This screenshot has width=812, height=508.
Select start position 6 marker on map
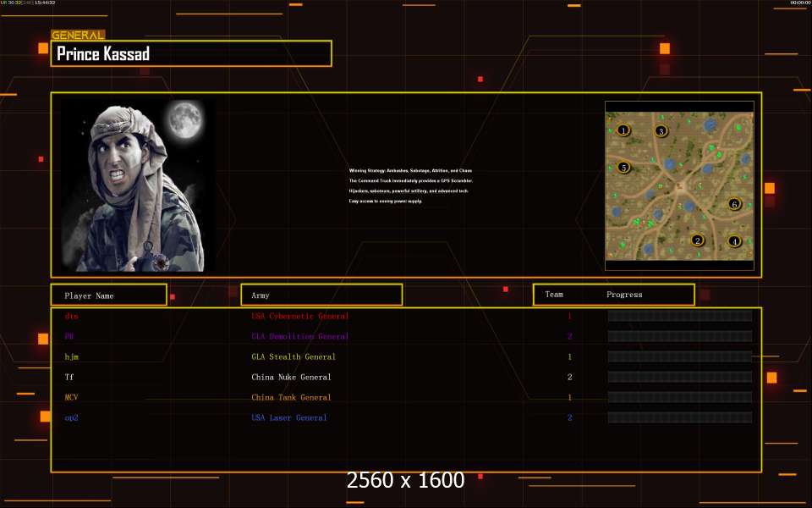click(x=734, y=204)
